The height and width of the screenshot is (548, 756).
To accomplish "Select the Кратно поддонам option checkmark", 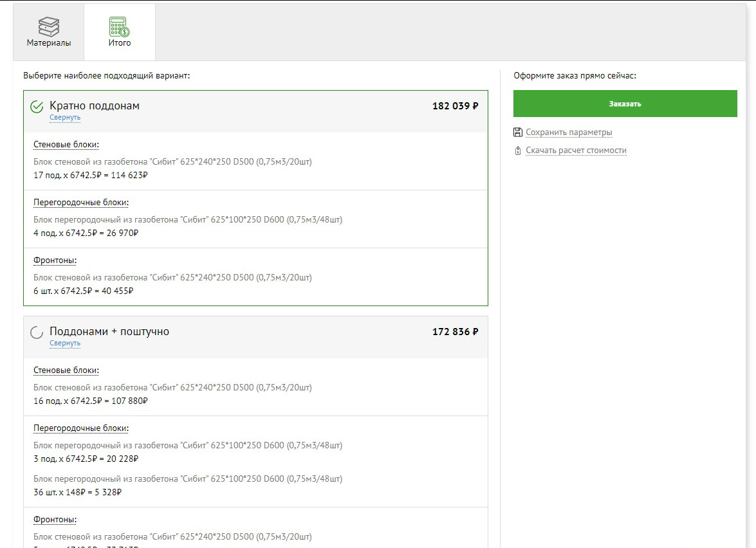I will click(37, 107).
